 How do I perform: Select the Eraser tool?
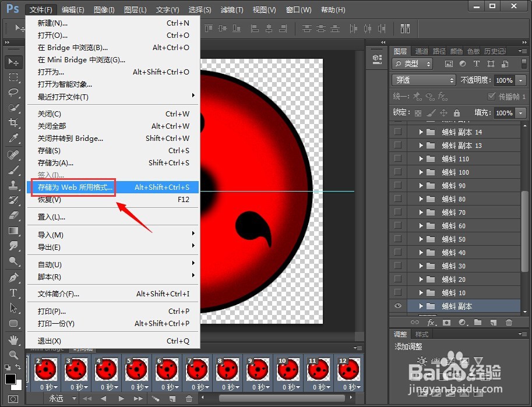[x=13, y=215]
